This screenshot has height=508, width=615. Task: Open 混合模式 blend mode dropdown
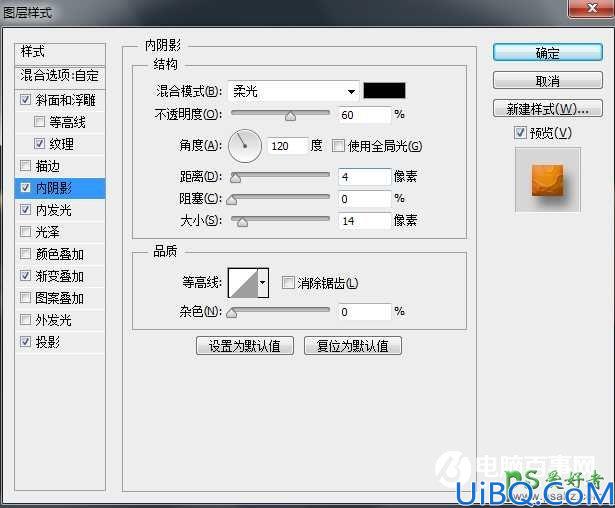click(x=293, y=91)
